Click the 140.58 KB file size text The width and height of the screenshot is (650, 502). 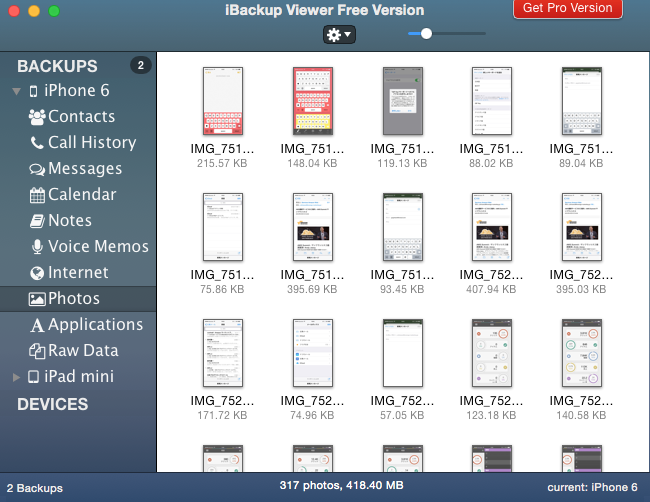tap(581, 415)
